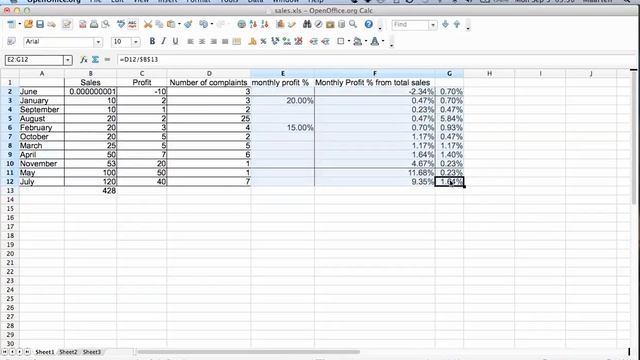Toggle AutoSpellcheck icon
Viewport: 640px width, 360px height.
click(132, 24)
